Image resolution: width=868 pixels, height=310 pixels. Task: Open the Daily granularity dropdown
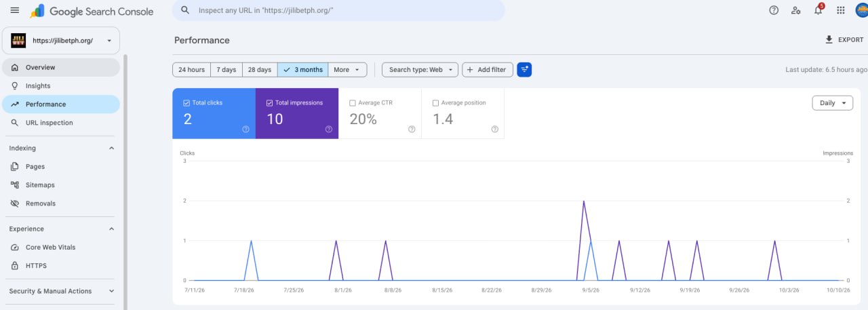pyautogui.click(x=832, y=103)
